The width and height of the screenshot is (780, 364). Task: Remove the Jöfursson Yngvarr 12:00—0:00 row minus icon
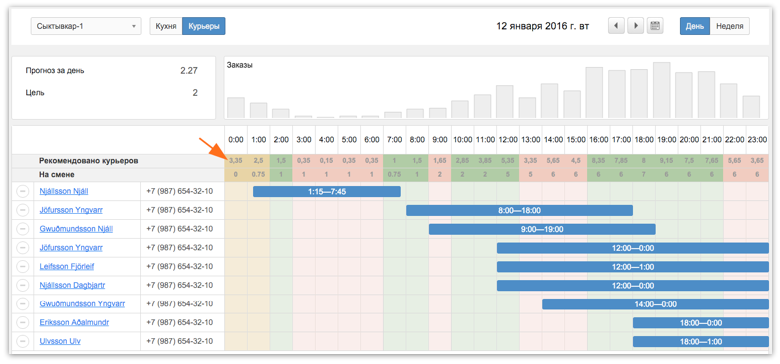pos(22,248)
